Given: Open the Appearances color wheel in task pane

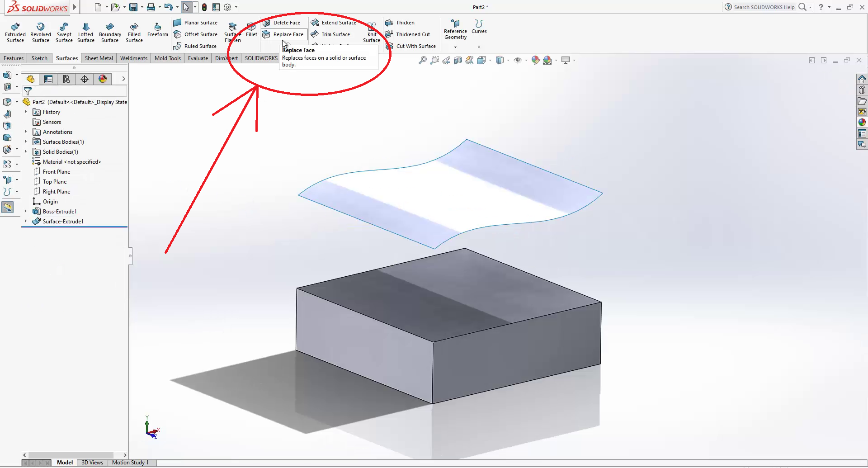Looking at the screenshot, I should click(x=862, y=123).
